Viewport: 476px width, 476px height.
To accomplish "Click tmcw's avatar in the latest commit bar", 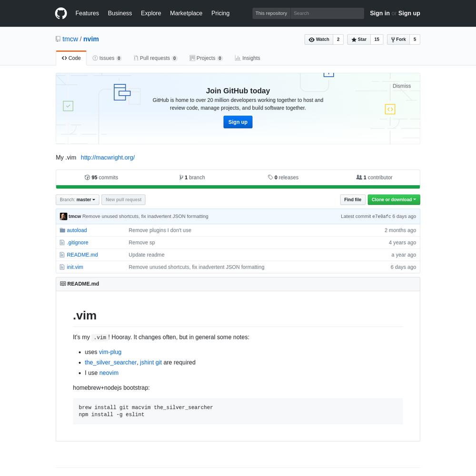I will click(x=63, y=217).
